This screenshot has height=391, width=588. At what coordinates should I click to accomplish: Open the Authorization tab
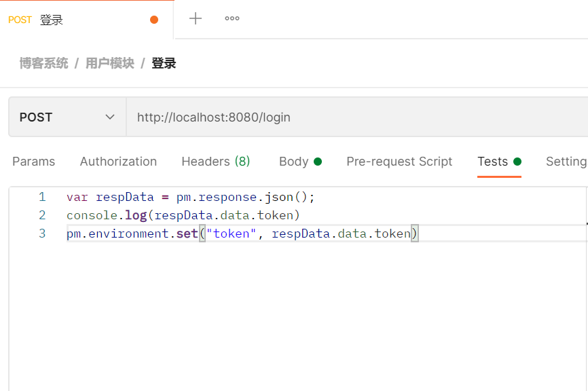pos(118,162)
